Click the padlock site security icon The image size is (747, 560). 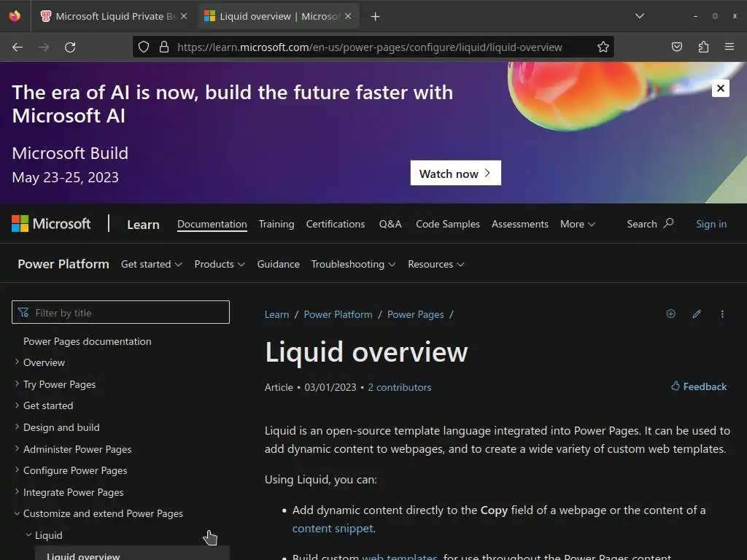[164, 47]
